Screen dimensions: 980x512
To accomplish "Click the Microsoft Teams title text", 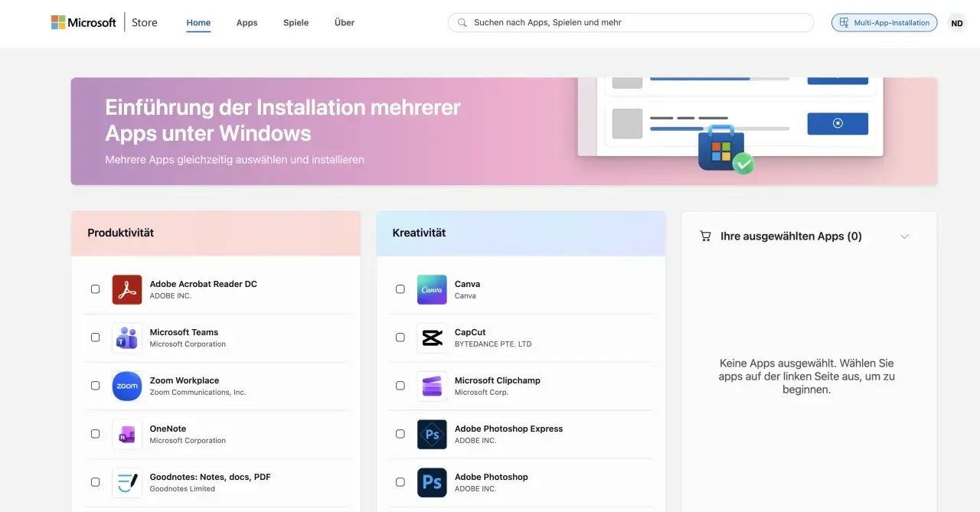I will point(184,332).
